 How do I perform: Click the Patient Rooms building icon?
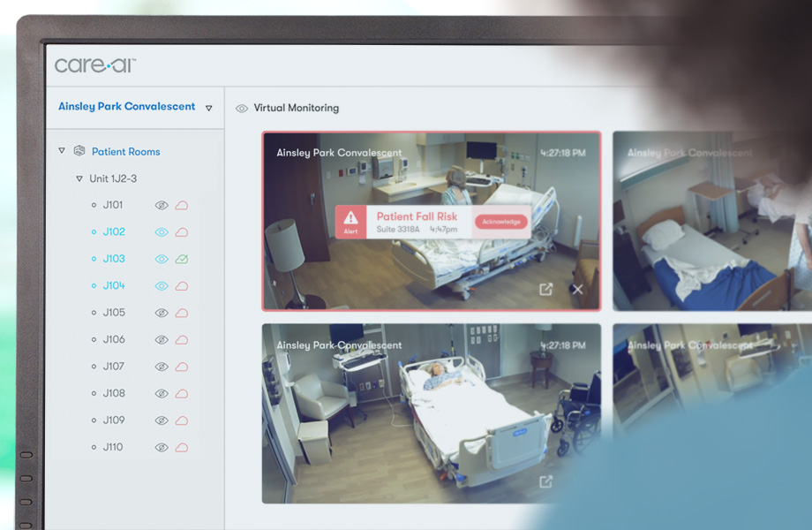(x=79, y=151)
